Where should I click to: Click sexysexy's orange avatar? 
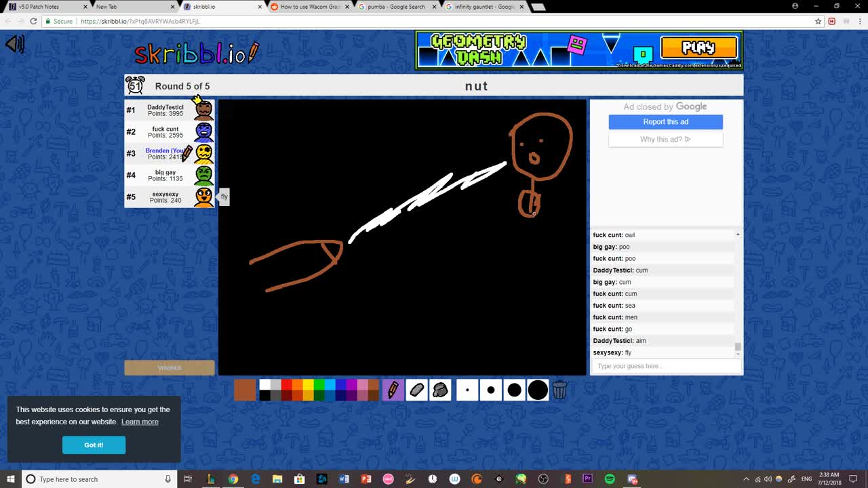[x=203, y=197]
